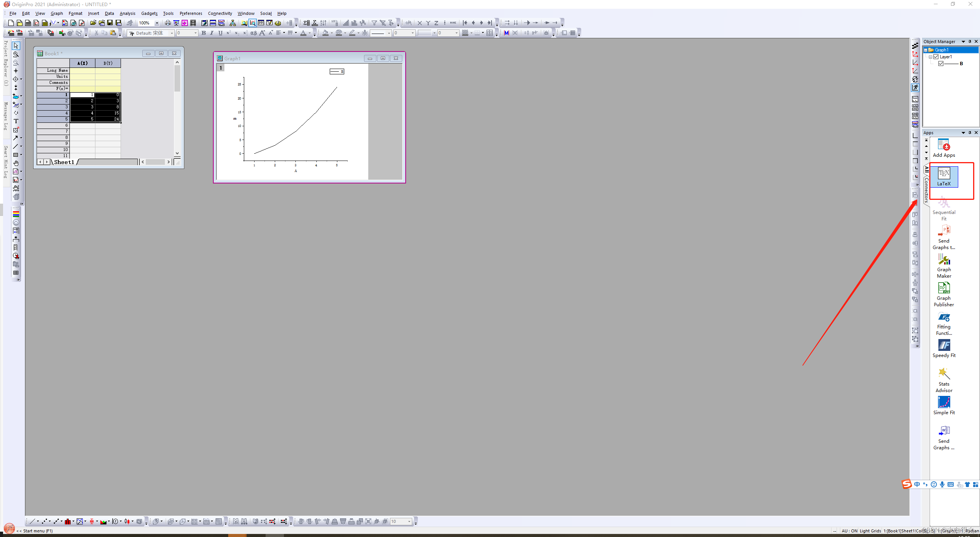Pin the Apps panel

click(x=970, y=133)
